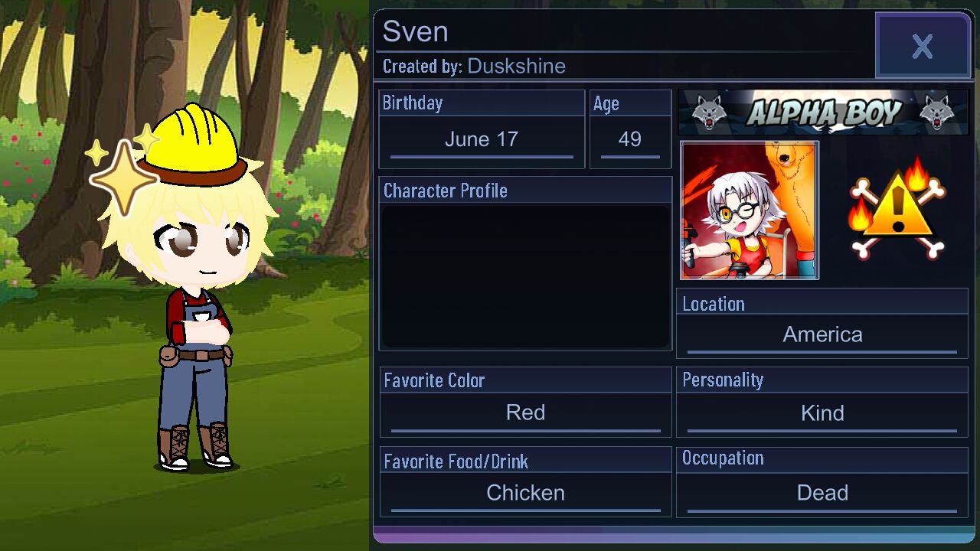Edit Favorite Color field Red

pyautogui.click(x=526, y=413)
